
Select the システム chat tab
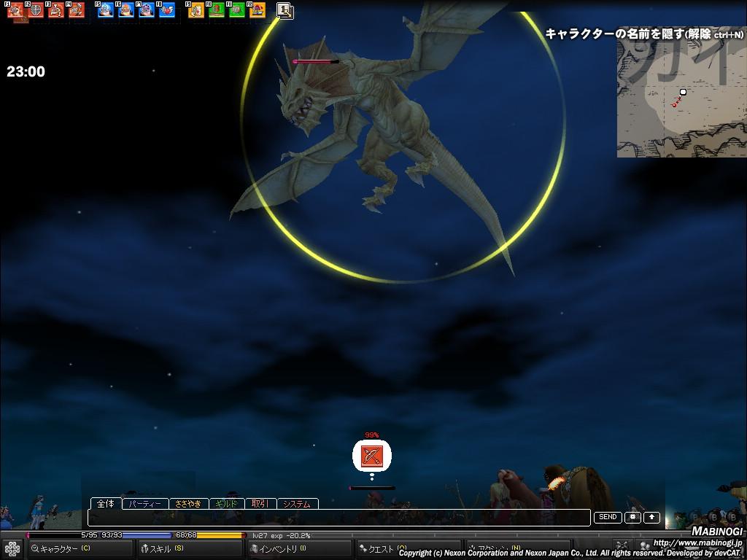click(298, 504)
